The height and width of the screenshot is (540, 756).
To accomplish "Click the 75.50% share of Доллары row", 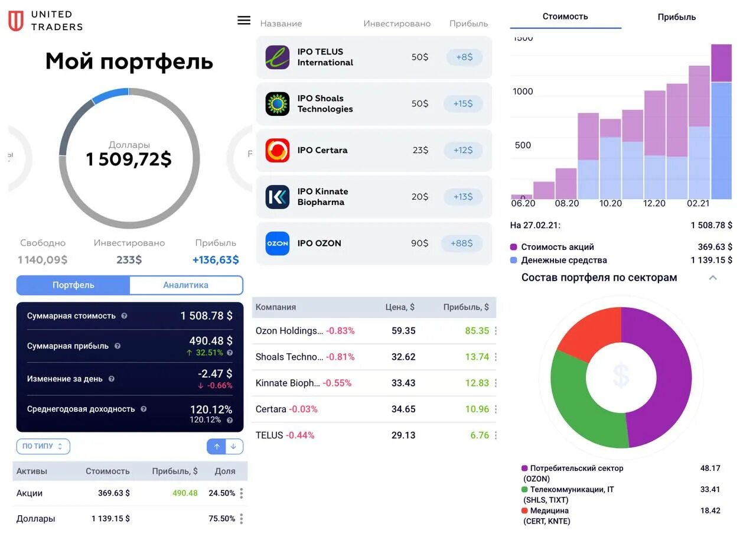I will pyautogui.click(x=222, y=519).
